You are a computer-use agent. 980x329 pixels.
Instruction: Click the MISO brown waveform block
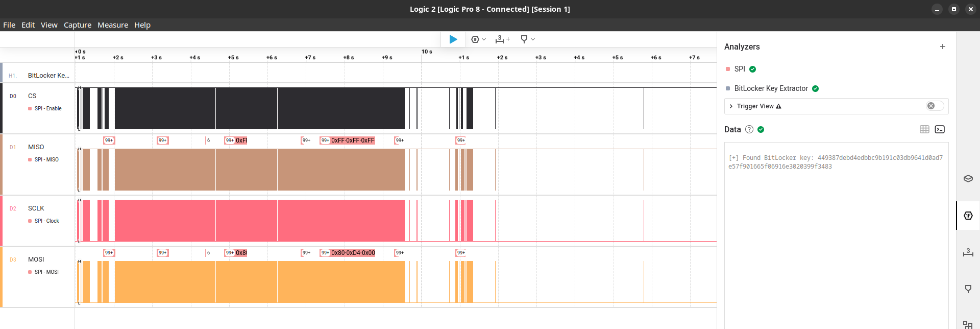click(x=259, y=170)
